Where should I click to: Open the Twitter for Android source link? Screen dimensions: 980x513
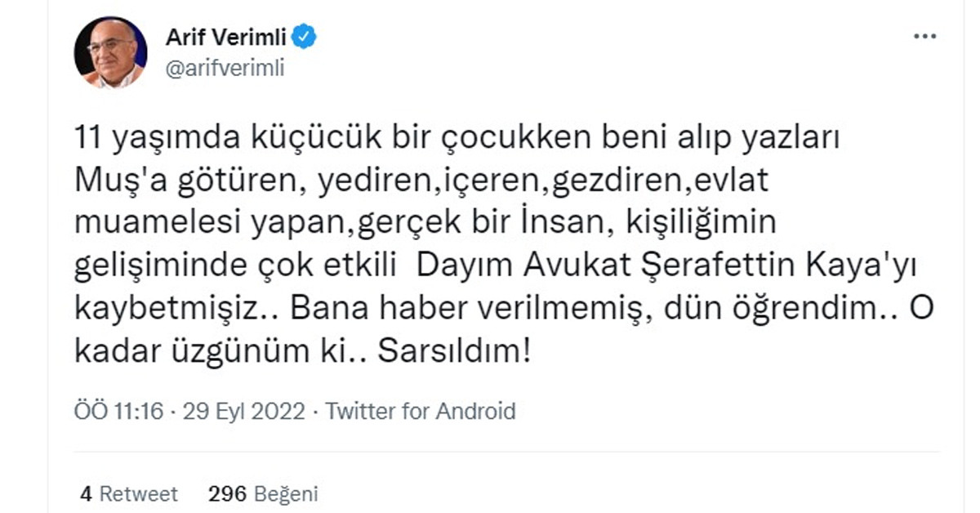(x=421, y=410)
